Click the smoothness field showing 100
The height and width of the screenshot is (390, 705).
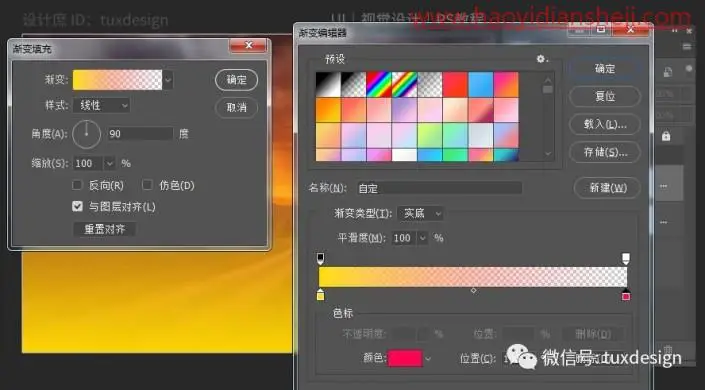tap(404, 238)
